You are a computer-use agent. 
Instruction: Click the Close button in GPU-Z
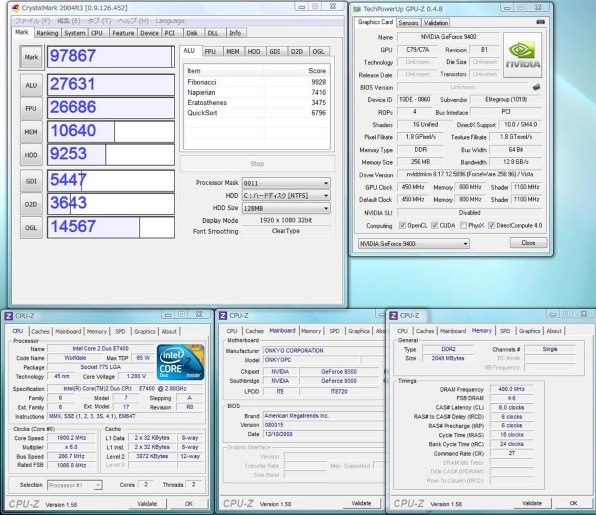[x=528, y=243]
